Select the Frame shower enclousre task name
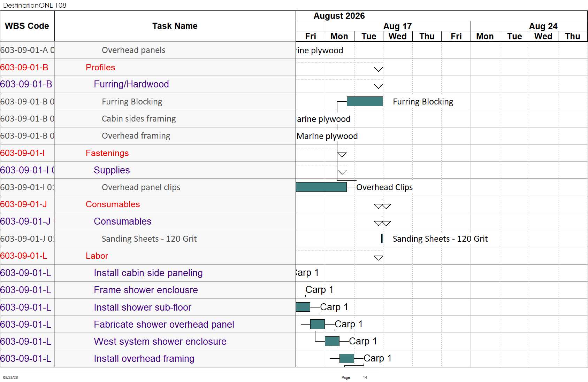Image resolution: width=588 pixels, height=382 pixels. click(x=146, y=290)
